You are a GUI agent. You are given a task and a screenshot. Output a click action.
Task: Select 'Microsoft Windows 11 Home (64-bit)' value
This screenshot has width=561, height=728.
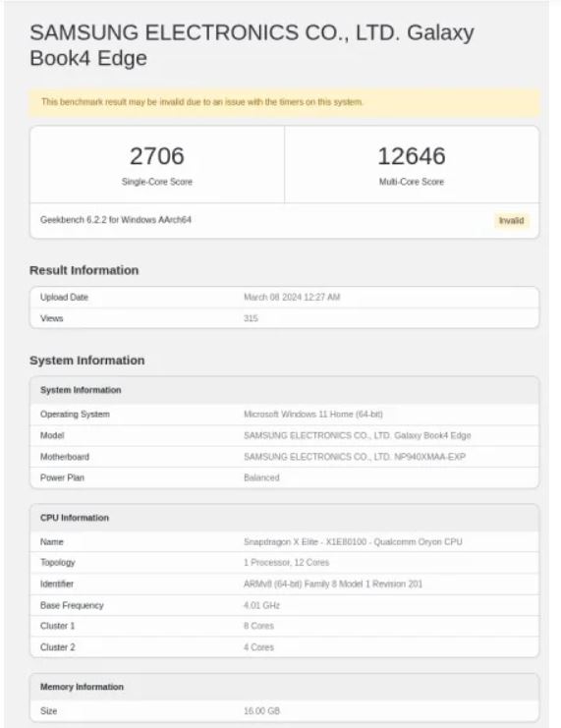pyautogui.click(x=313, y=415)
